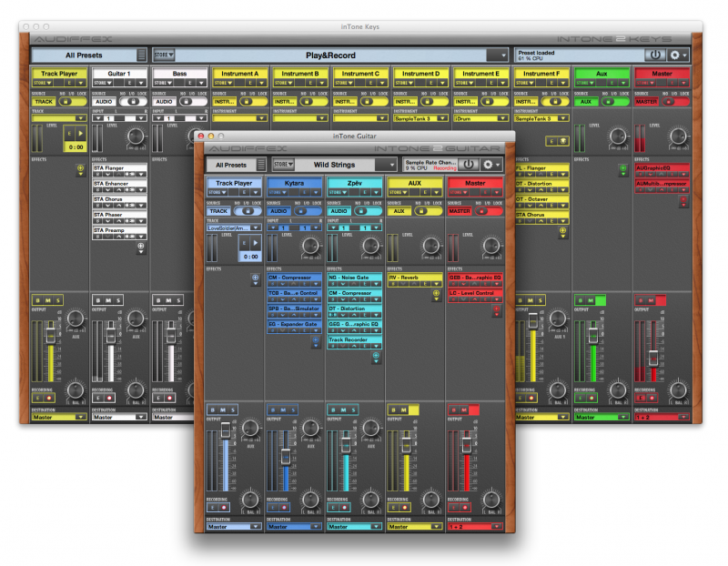728x566 pixels.
Task: Add an effect to Guitar Track Player channel
Action: click(x=256, y=278)
